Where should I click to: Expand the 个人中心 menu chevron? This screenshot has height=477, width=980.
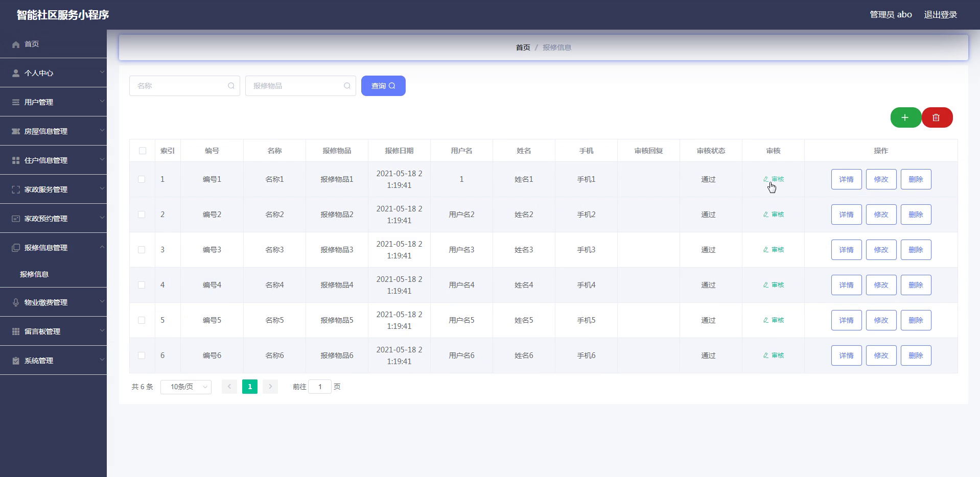point(102,72)
